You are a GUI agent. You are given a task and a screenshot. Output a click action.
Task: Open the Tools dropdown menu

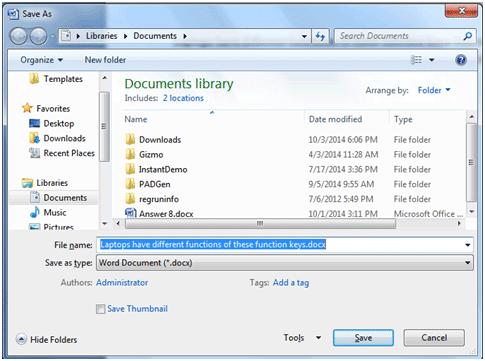click(302, 338)
